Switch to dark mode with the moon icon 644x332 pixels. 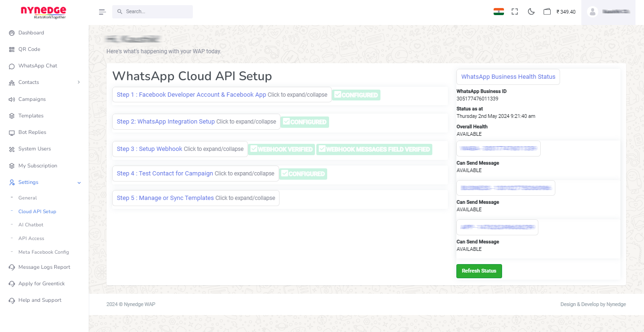(x=531, y=12)
